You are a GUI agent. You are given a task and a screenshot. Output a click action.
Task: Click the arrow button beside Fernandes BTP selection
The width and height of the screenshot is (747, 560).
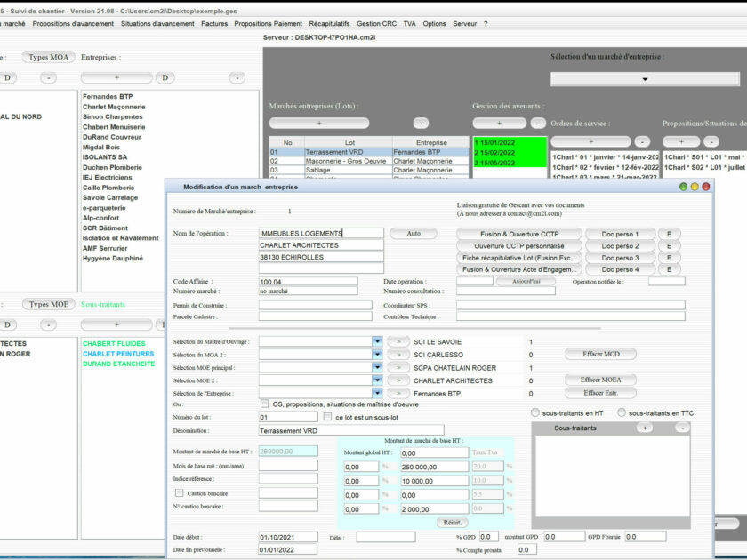(398, 393)
